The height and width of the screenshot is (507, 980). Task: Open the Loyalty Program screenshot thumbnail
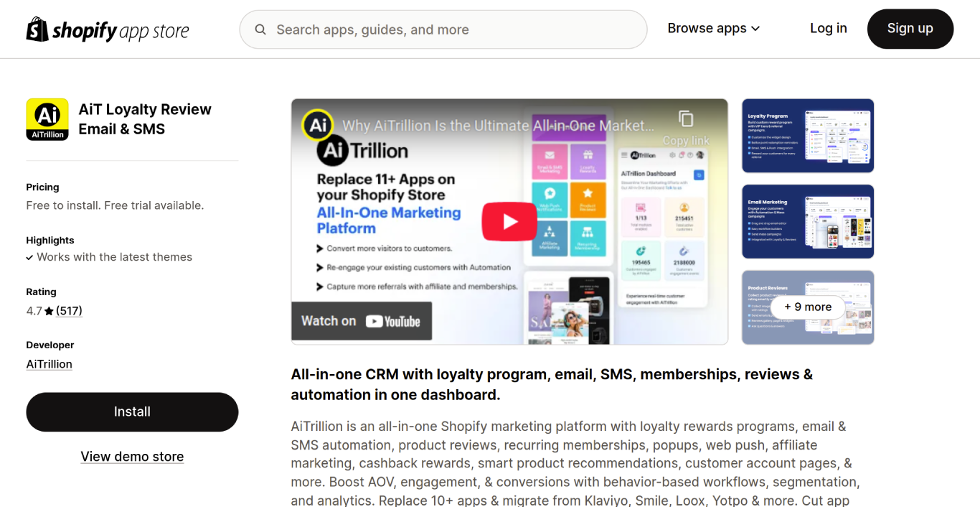(x=808, y=136)
